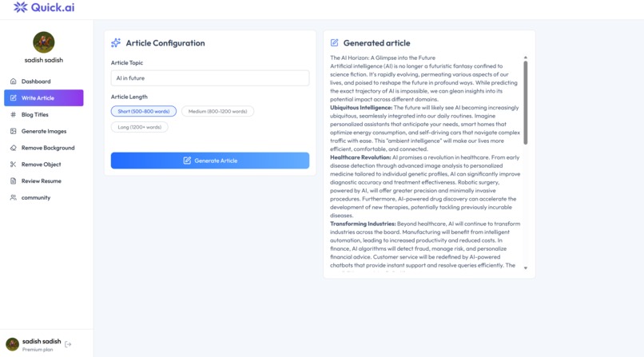The width and height of the screenshot is (644, 357).
Task: Click the Article Topic input field
Action: [210, 78]
